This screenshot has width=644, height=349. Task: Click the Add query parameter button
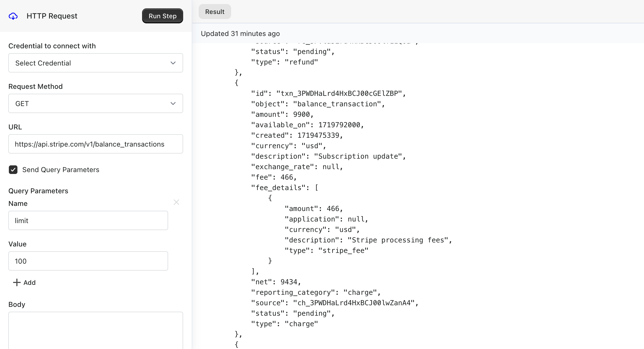[x=24, y=282]
